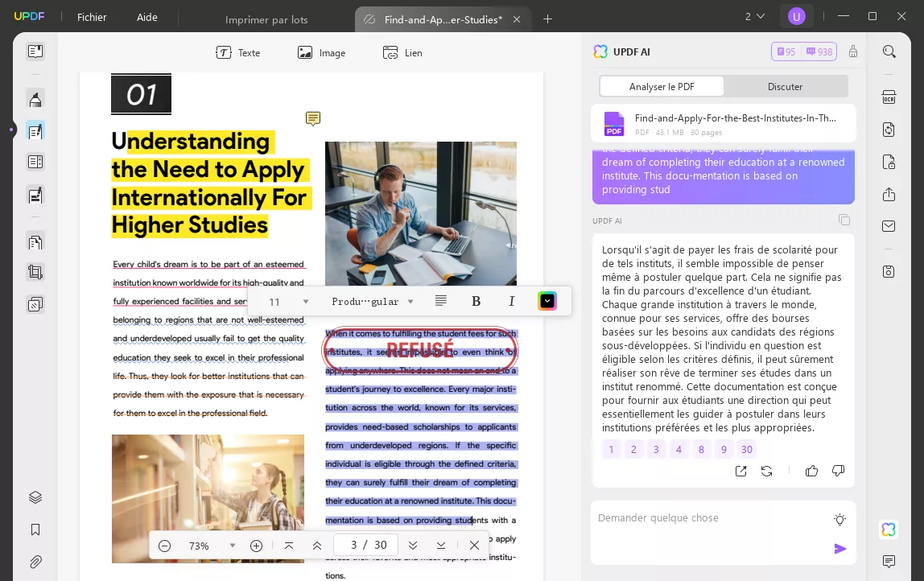The width and height of the screenshot is (924, 581).
Task: Open the Crop pages tool
Action: click(35, 271)
